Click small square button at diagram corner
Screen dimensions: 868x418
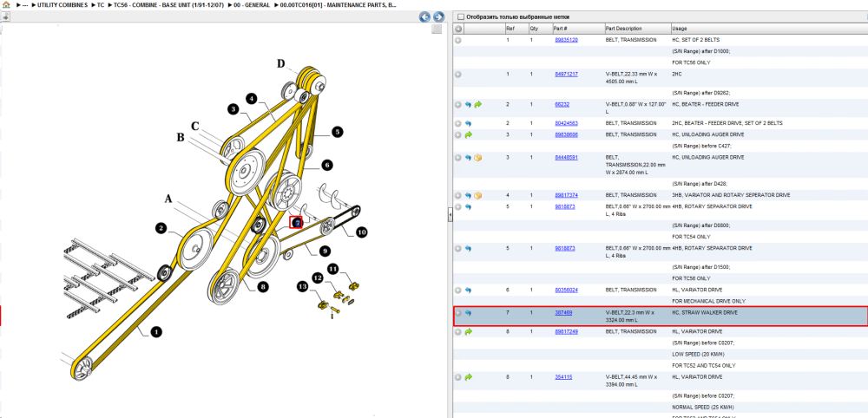(437, 29)
